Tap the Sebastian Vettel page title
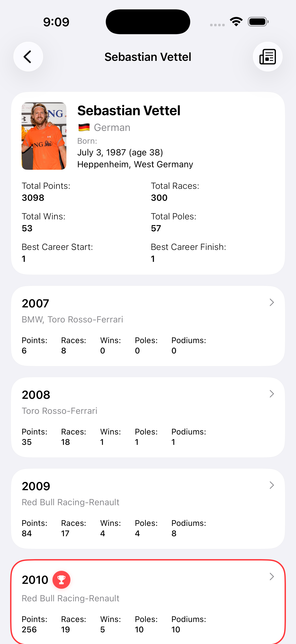The image size is (296, 644). point(148,57)
